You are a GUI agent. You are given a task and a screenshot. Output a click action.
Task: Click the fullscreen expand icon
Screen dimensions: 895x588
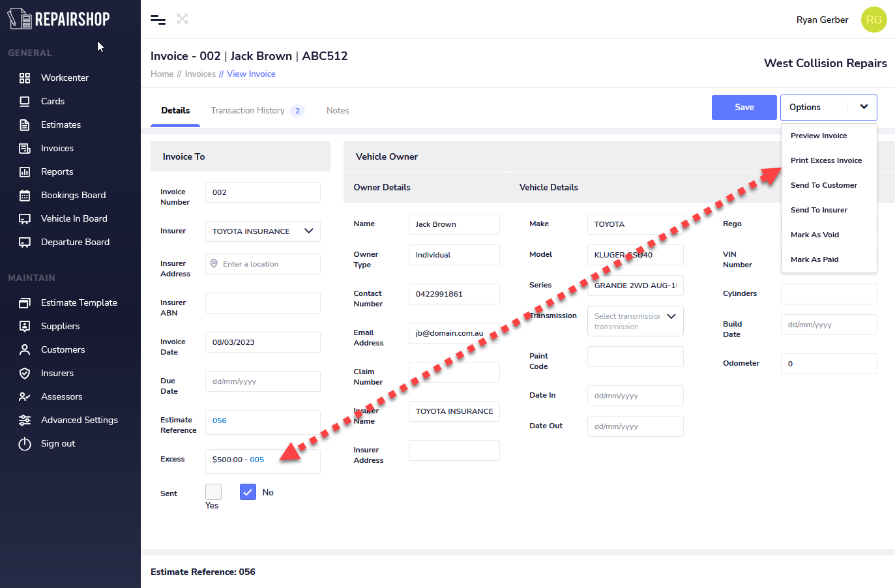click(183, 19)
